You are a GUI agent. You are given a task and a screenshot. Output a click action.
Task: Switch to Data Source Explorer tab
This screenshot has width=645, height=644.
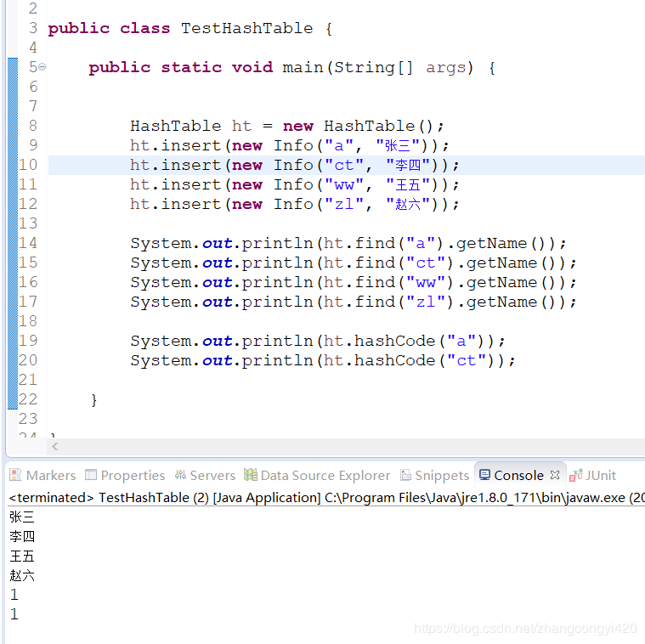pyautogui.click(x=317, y=476)
